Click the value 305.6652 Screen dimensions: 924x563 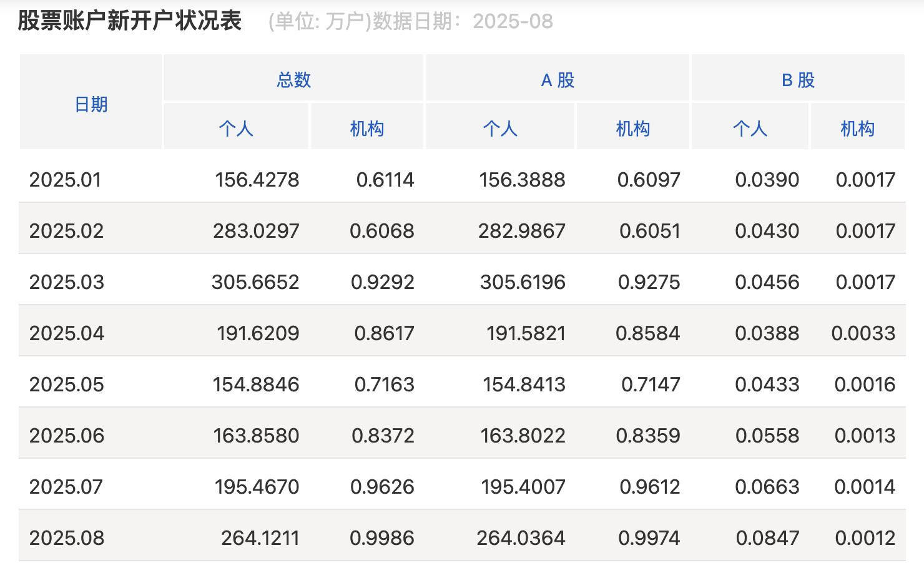tap(255, 282)
